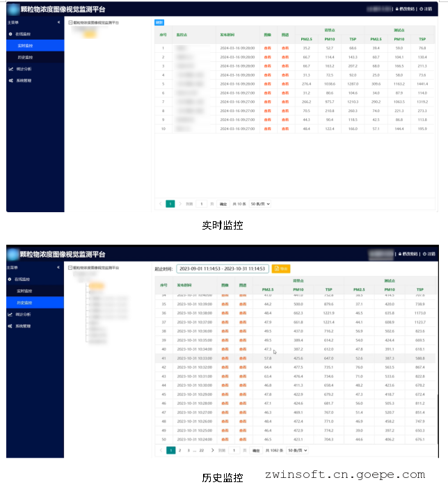The image size is (448, 487).
Task: Click the platform logo in the real-time monitoring header
Action: (13, 10)
